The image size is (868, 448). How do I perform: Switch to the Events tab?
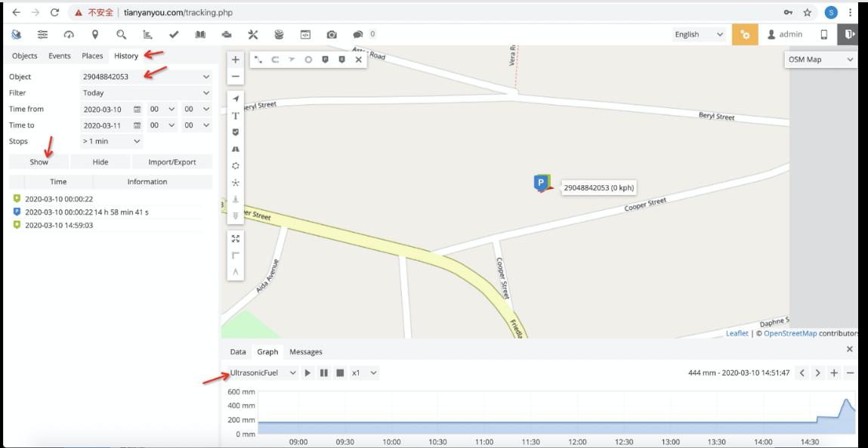[x=60, y=56]
